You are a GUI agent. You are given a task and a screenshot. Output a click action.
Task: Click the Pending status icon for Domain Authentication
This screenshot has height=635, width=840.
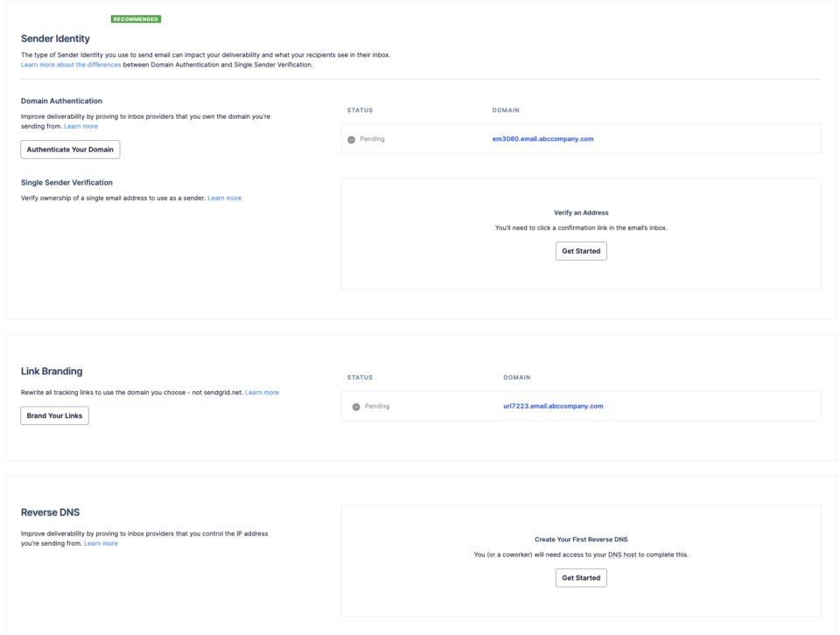pyautogui.click(x=352, y=139)
